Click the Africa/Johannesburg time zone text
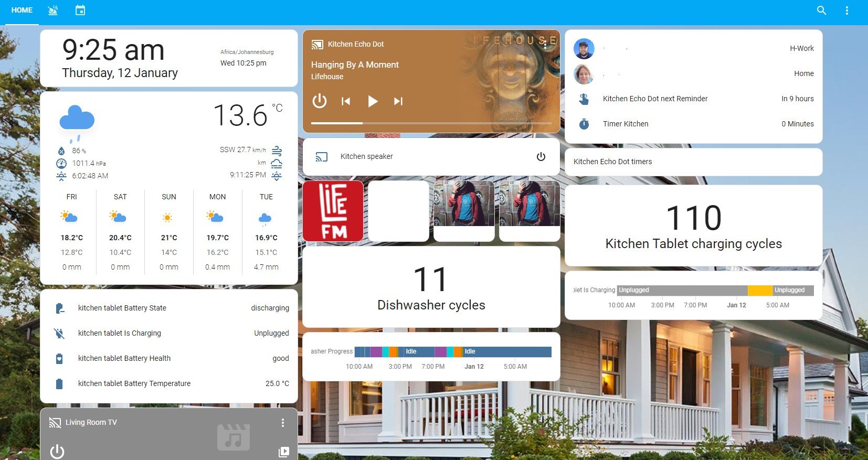Viewport: 868px width, 460px height. 247,52
